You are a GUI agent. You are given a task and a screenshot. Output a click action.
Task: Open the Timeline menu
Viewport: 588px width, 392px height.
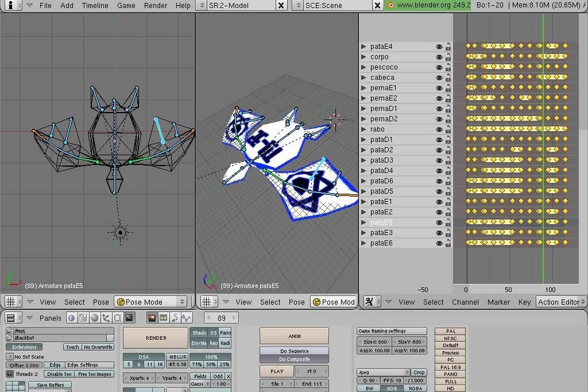pyautogui.click(x=95, y=5)
